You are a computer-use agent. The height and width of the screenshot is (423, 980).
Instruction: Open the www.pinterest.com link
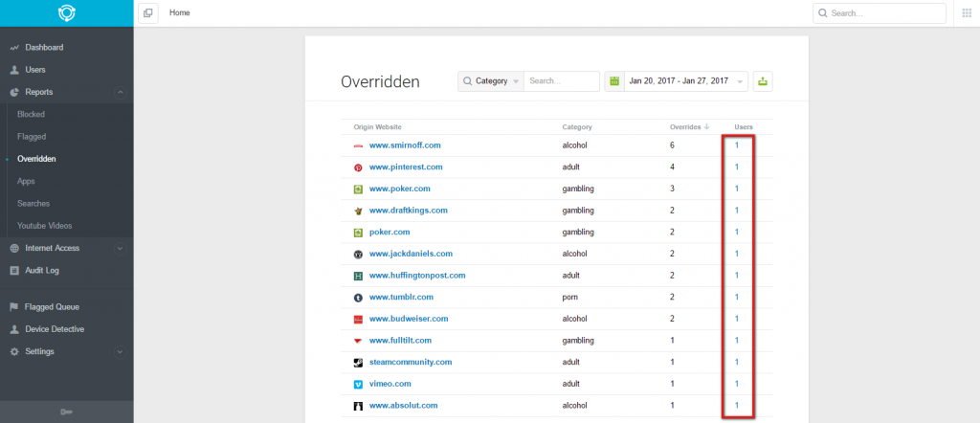coord(406,167)
